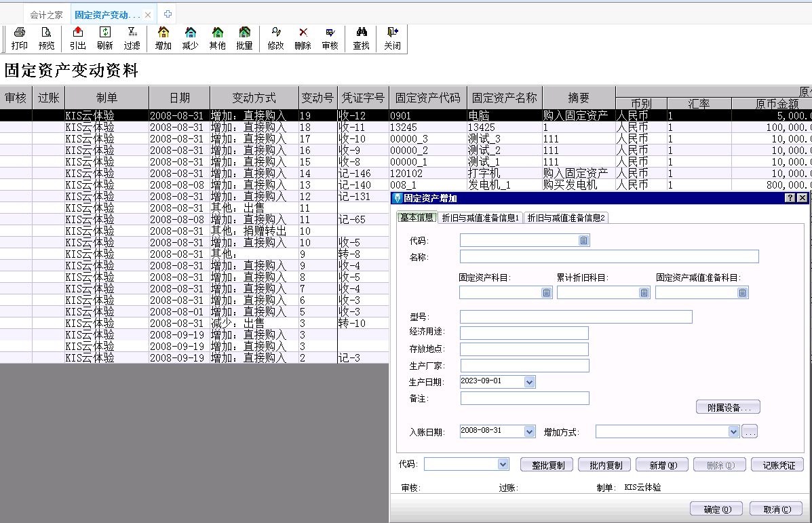Screen dimensions: 812x523
Task: Expand the 生产日期 date dropdown
Action: click(x=528, y=382)
